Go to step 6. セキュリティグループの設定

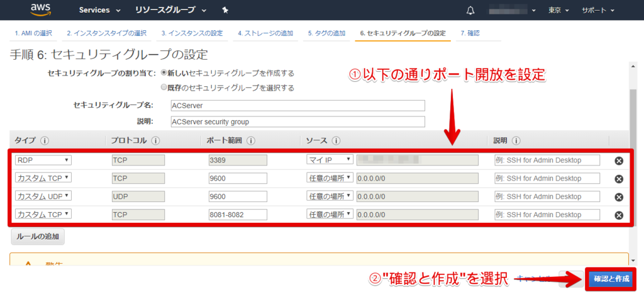click(x=403, y=33)
